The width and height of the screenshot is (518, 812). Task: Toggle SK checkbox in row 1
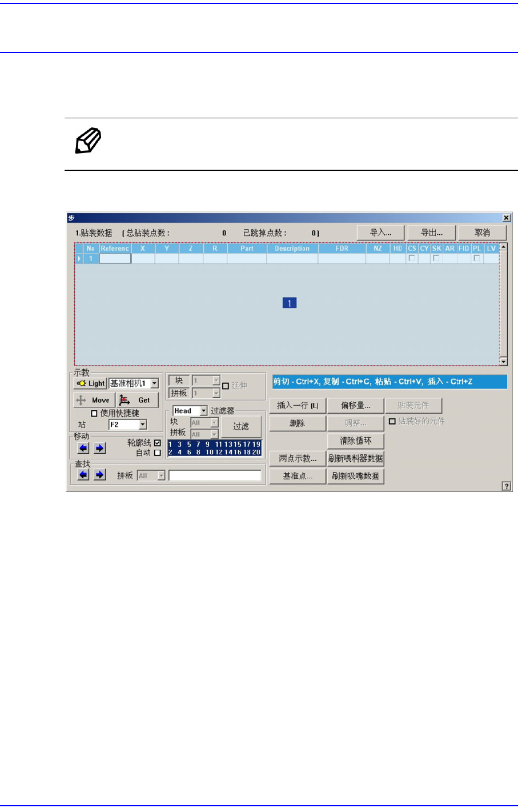(436, 258)
